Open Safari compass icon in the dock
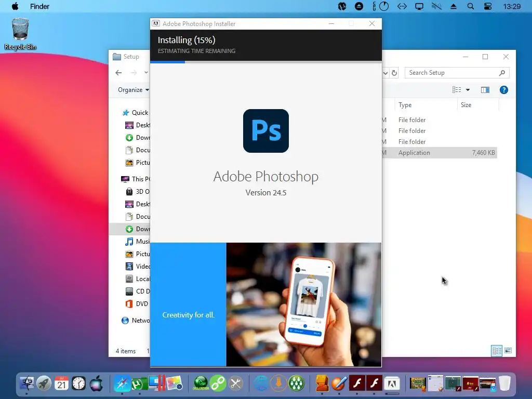This screenshot has height=399, width=532. coord(122,384)
